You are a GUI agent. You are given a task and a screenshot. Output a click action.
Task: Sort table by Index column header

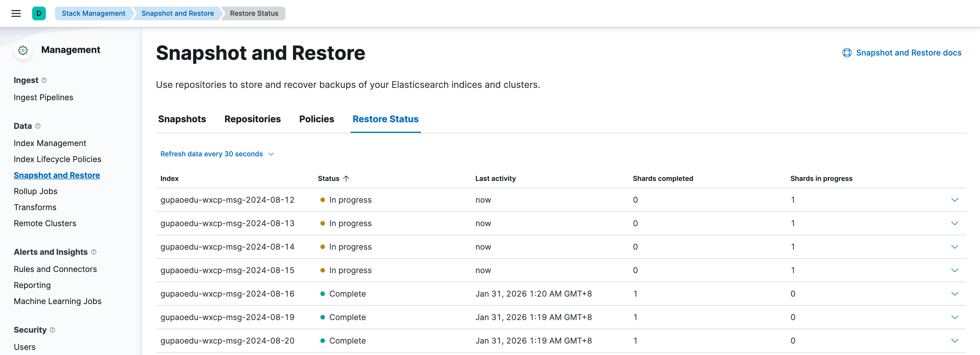169,179
